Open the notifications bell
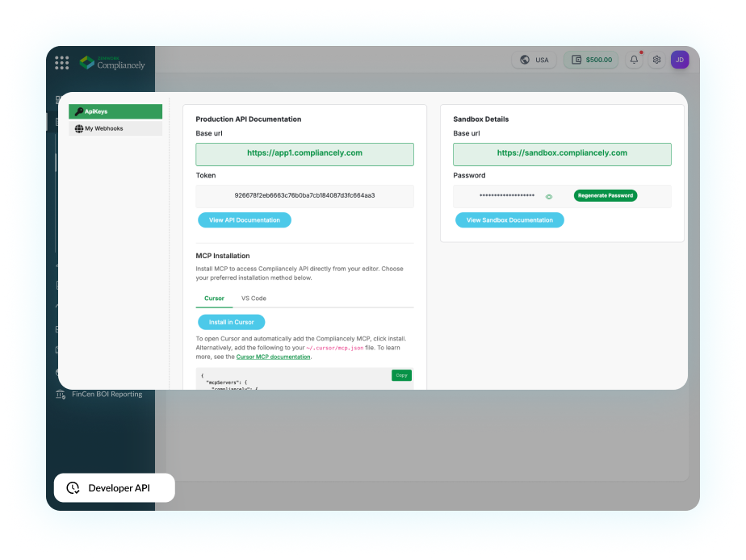The height and width of the screenshot is (560, 746). pyautogui.click(x=634, y=60)
